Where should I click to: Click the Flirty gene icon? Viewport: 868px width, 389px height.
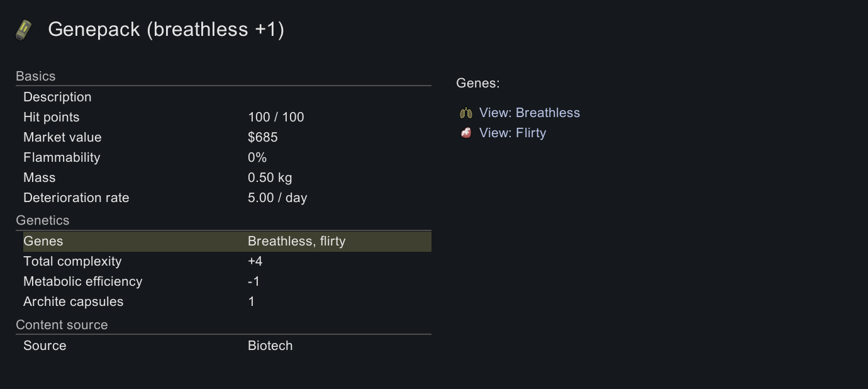pos(466,133)
